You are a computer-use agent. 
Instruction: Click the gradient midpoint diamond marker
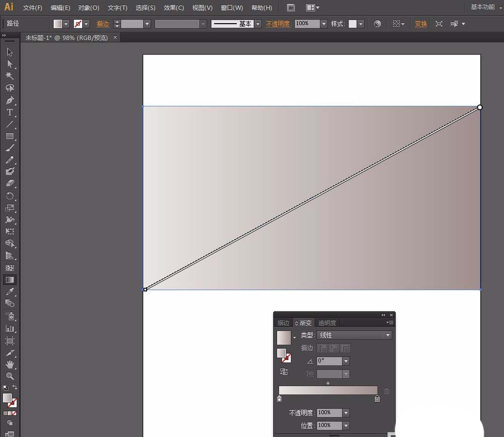click(x=328, y=383)
